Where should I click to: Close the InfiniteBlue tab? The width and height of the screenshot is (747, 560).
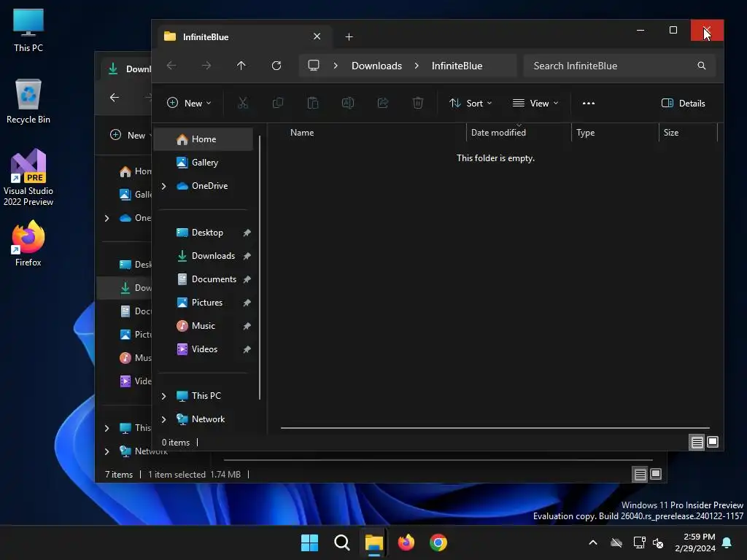[x=317, y=36]
